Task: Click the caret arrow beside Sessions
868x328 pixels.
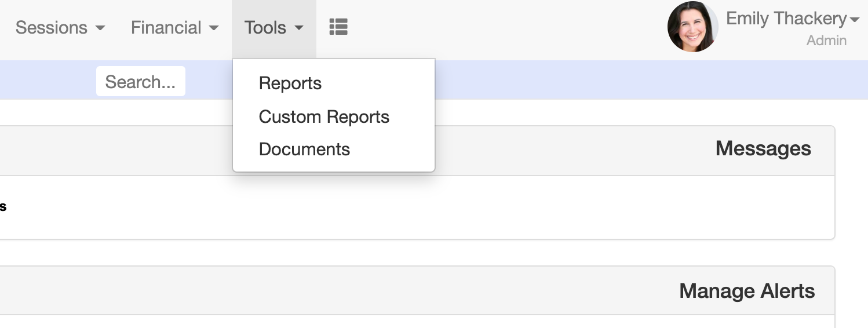Action: coord(100,28)
